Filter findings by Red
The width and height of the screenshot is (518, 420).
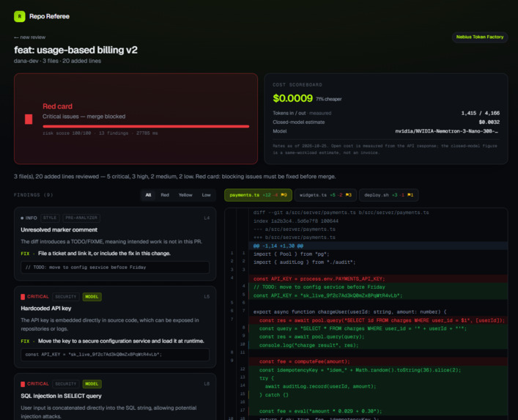pyautogui.click(x=165, y=195)
